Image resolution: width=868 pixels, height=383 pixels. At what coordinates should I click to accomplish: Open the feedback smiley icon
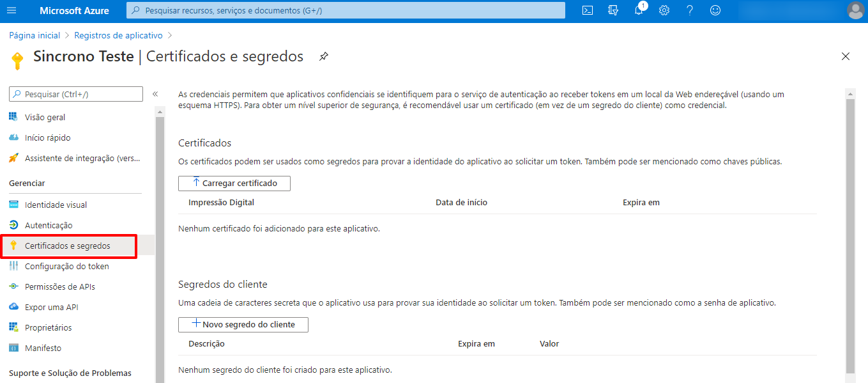[715, 10]
